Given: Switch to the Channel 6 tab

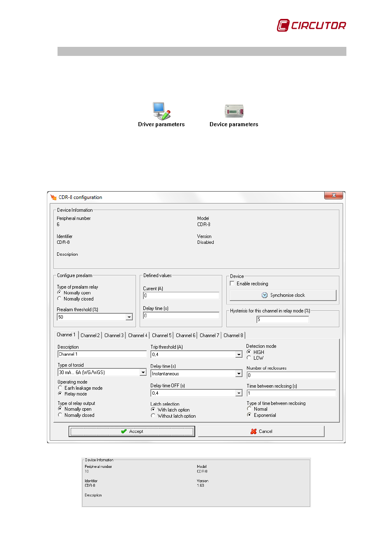Looking at the screenshot, I should 185,335.
